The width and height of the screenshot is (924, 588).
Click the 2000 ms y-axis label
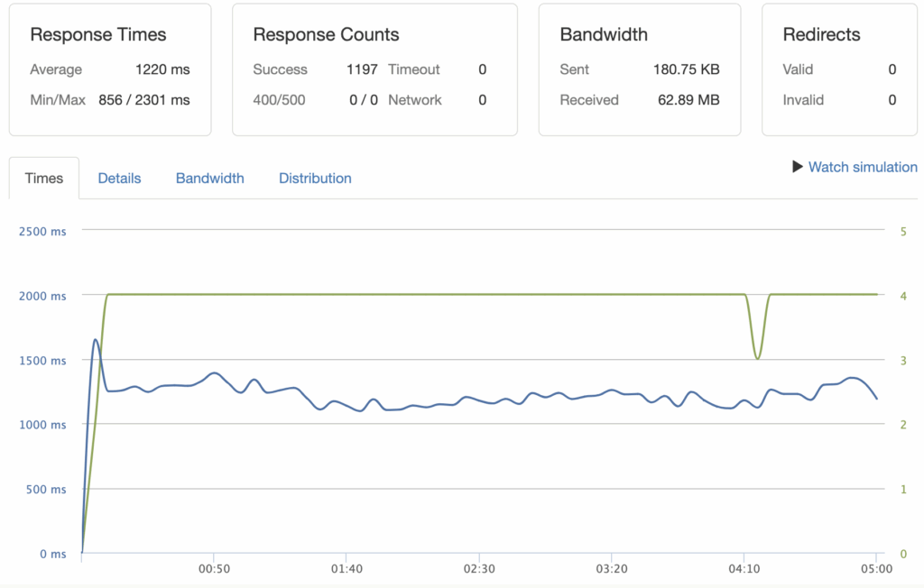(42, 296)
